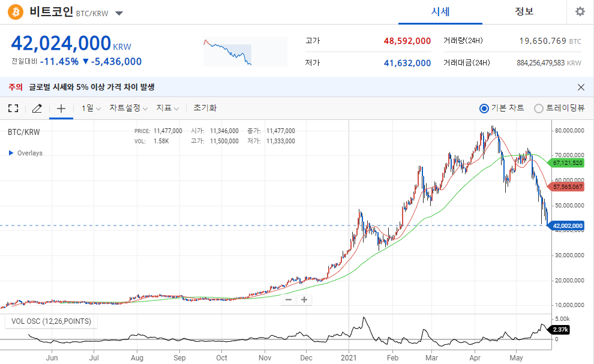Select the pencil drawing tool
Screen dimensions: 594x364
point(37,109)
